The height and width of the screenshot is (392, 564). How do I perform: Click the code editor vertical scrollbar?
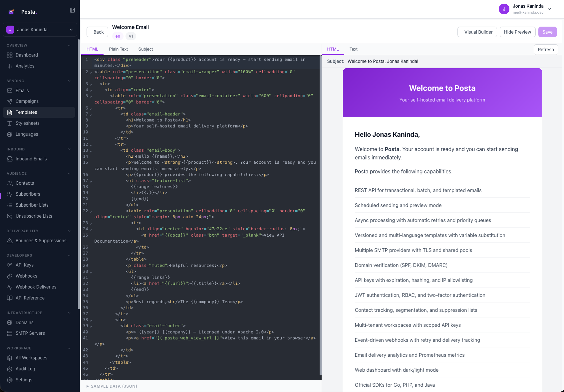320,216
